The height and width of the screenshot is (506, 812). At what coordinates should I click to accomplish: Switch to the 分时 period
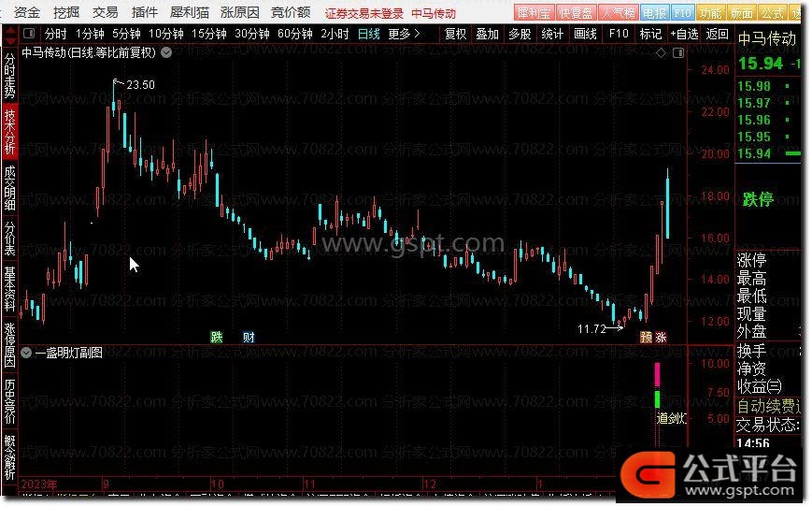pyautogui.click(x=55, y=35)
